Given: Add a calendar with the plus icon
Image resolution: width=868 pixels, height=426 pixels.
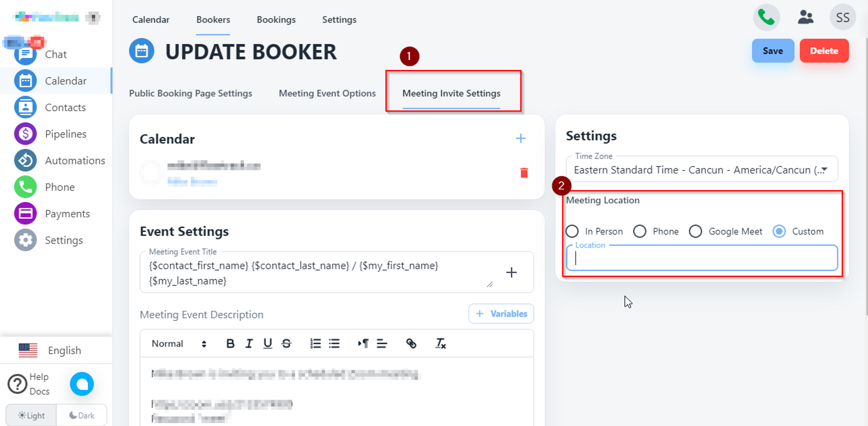Looking at the screenshot, I should pos(520,138).
